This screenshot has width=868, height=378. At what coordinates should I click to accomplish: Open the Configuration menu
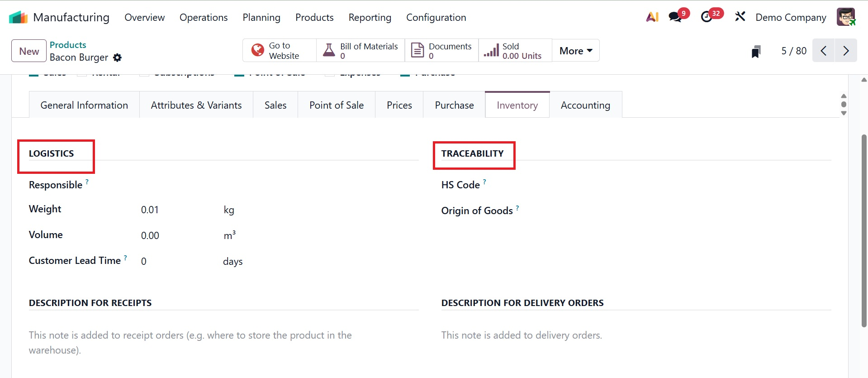coord(436,17)
